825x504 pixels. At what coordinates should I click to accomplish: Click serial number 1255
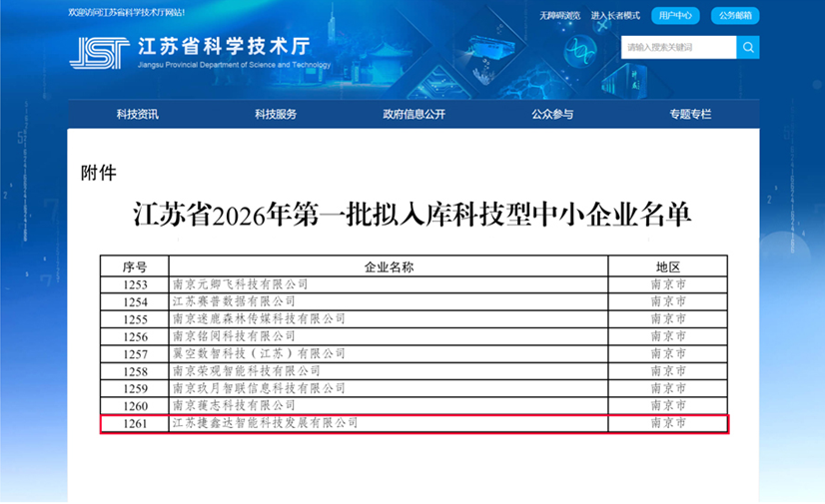135,319
